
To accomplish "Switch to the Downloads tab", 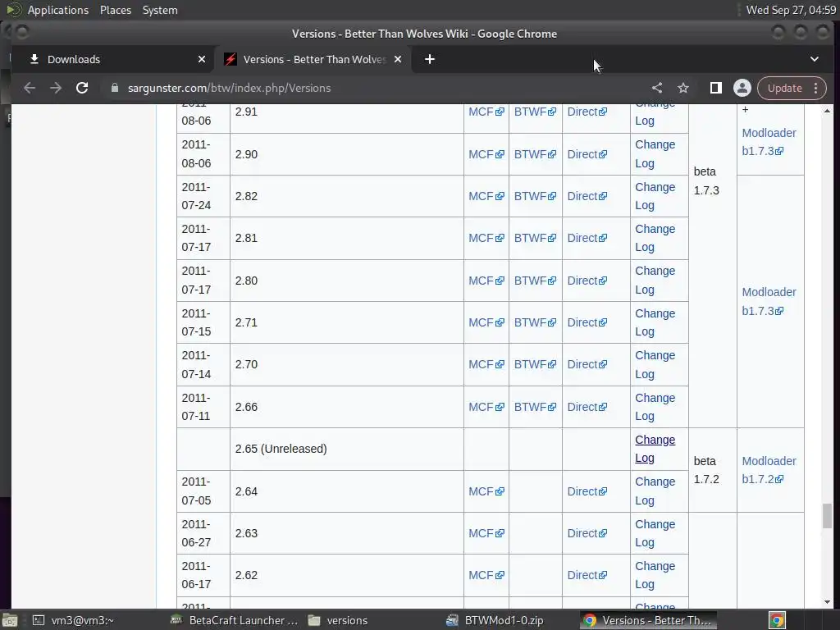I will tap(112, 59).
